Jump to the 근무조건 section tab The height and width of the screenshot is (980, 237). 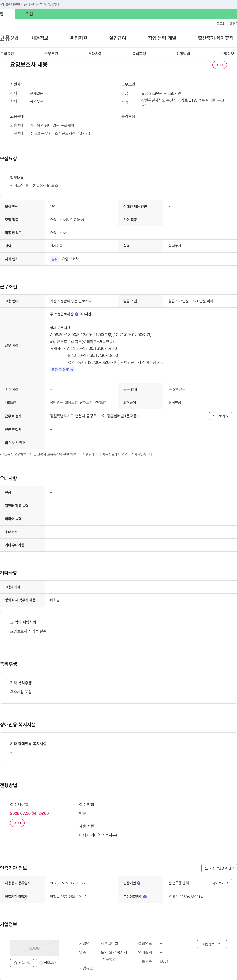pyautogui.click(x=51, y=54)
